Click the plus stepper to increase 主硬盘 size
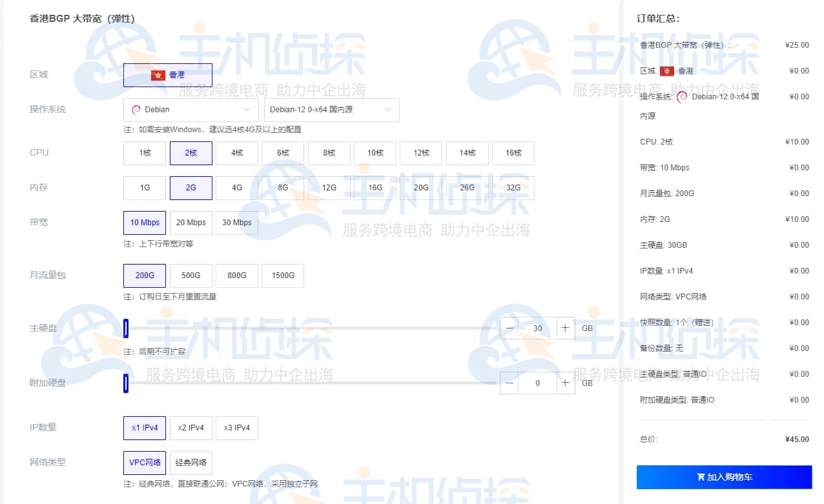824x504 pixels. (x=565, y=328)
